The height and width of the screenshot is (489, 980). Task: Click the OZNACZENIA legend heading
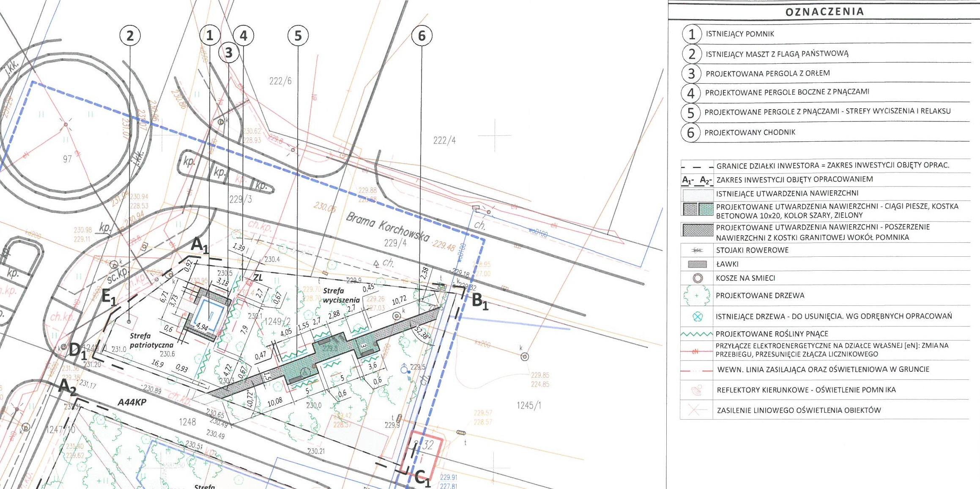[824, 12]
